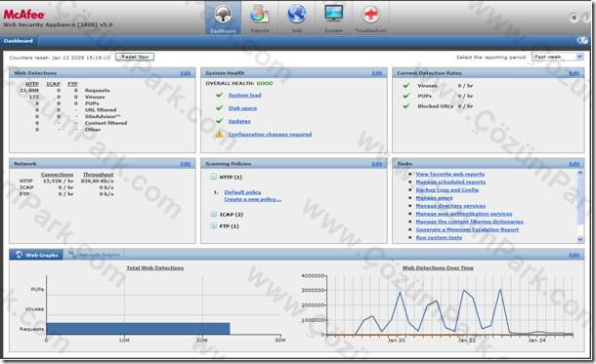Open the Default policy link
Image resolution: width=596 pixels, height=364 pixels.
(x=242, y=192)
